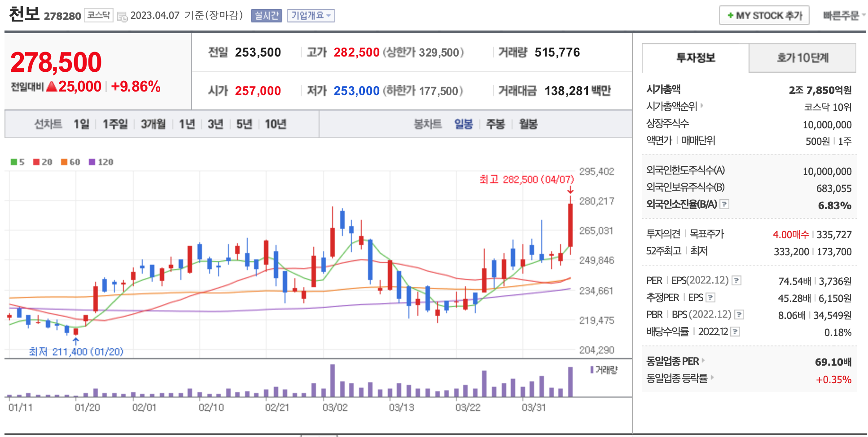Switch the candle chart to 주봉
868x437 pixels.
495,124
